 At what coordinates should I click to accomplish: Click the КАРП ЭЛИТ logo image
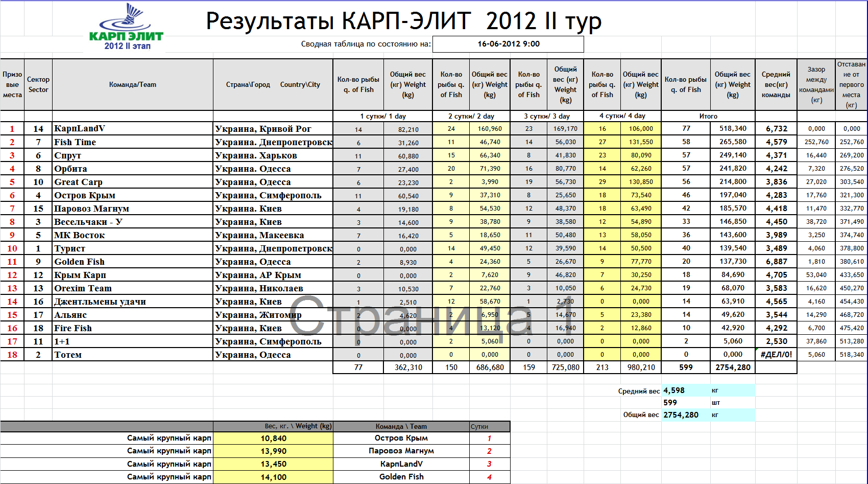126,27
